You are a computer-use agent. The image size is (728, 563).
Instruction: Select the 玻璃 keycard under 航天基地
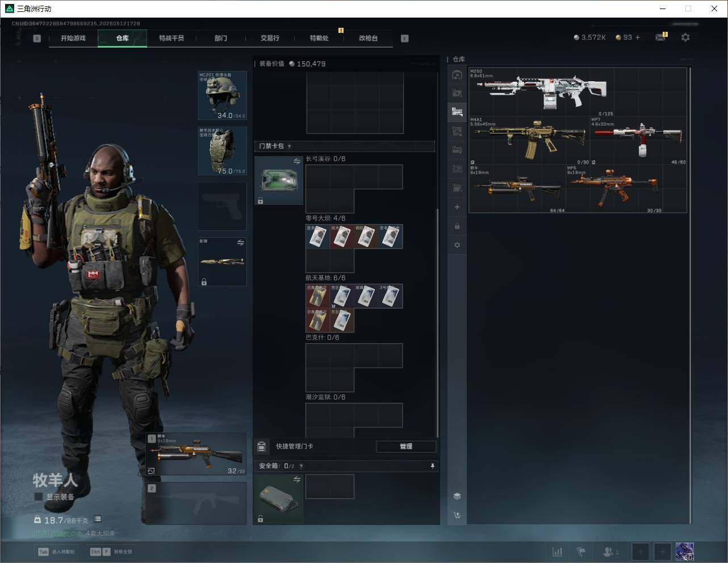tap(366, 296)
